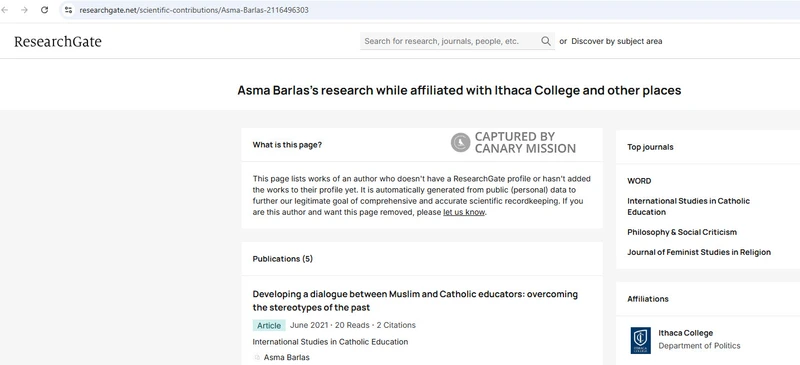Click the search magnifier icon

546,41
